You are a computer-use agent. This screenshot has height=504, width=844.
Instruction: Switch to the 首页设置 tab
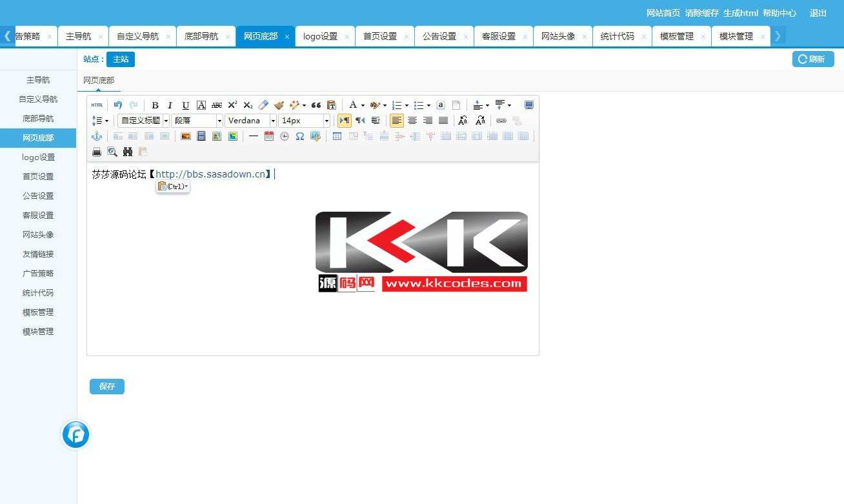pyautogui.click(x=380, y=36)
